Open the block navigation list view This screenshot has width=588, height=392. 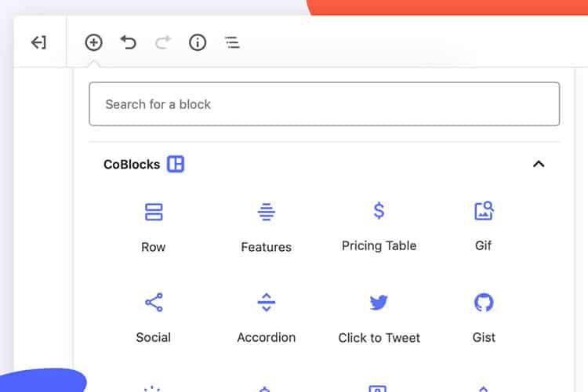232,42
